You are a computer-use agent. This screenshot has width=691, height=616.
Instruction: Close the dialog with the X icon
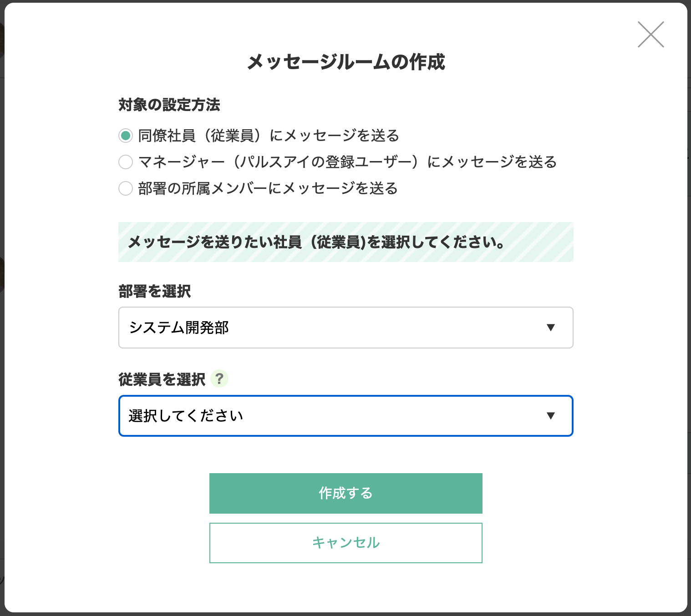(x=650, y=35)
